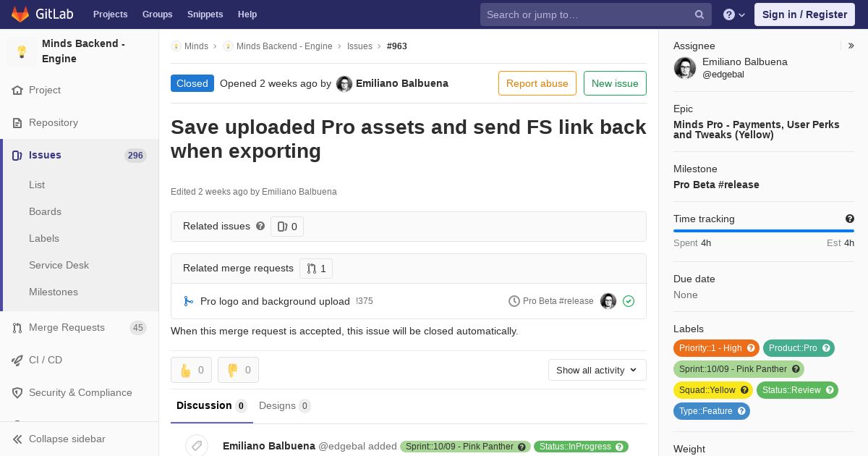Viewport: 868px width, 456px height.
Task: Click the thumbs down emoji button
Action: (x=238, y=370)
